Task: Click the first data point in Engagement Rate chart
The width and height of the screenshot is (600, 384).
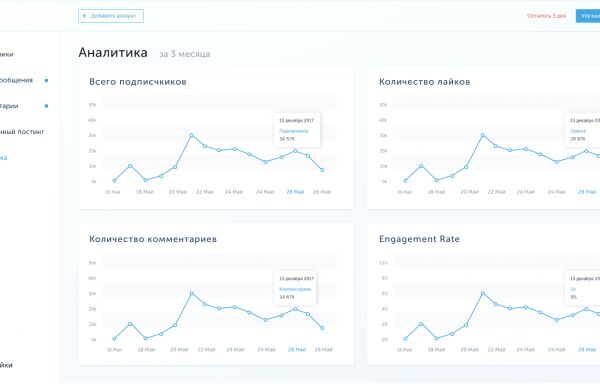Action: [405, 338]
